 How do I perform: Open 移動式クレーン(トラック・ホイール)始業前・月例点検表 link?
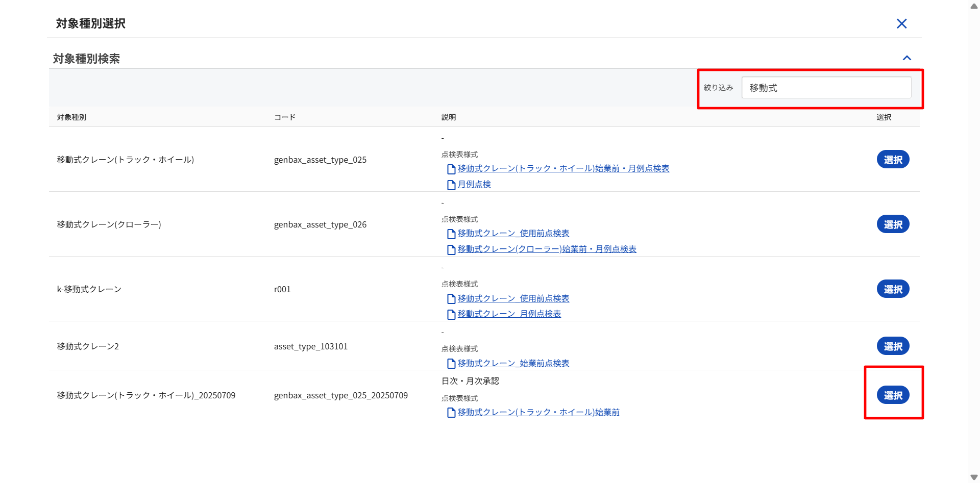(x=563, y=168)
